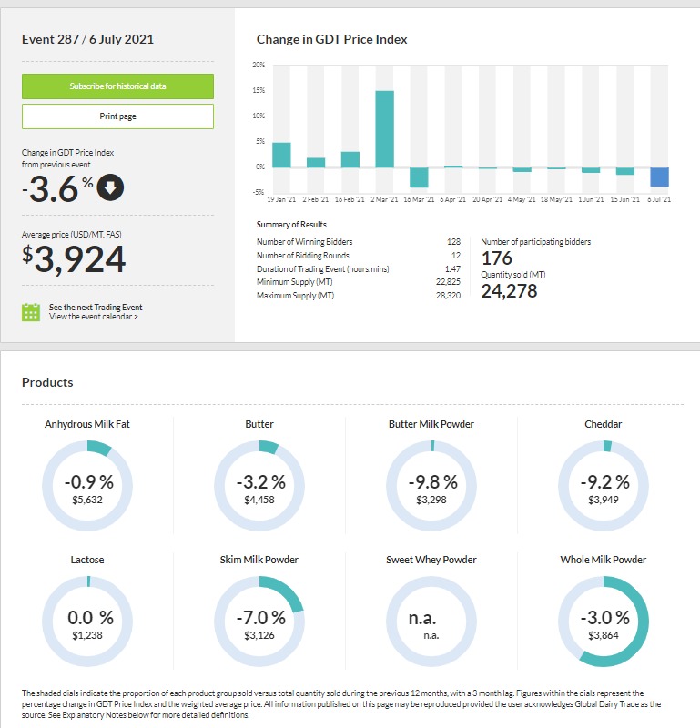Click the 16 Mar '21 negative bar
700x728 pixels.
419,177
